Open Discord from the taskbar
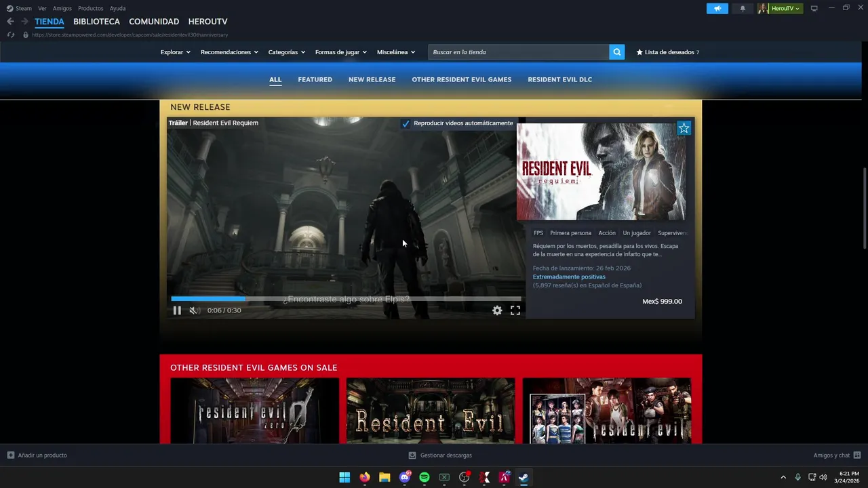The image size is (868, 488). tap(405, 477)
